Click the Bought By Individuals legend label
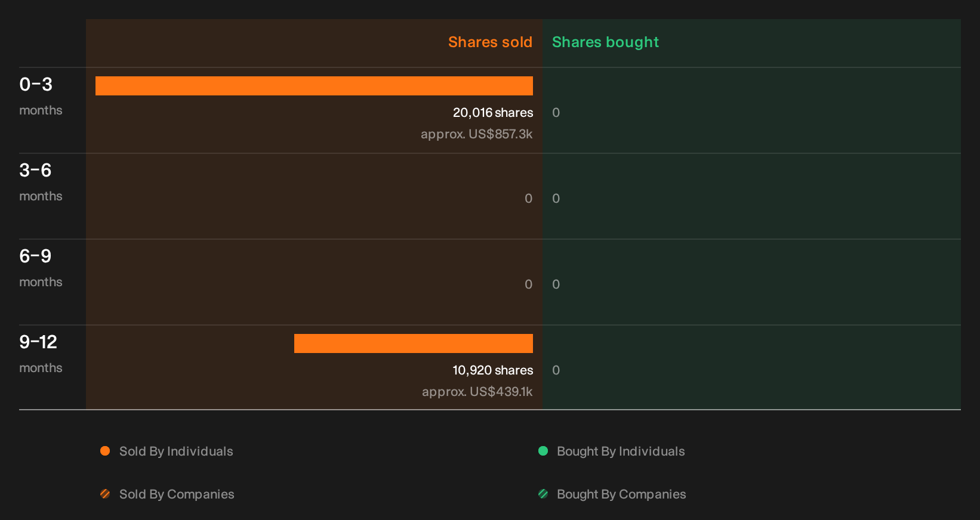980x520 pixels. [621, 451]
